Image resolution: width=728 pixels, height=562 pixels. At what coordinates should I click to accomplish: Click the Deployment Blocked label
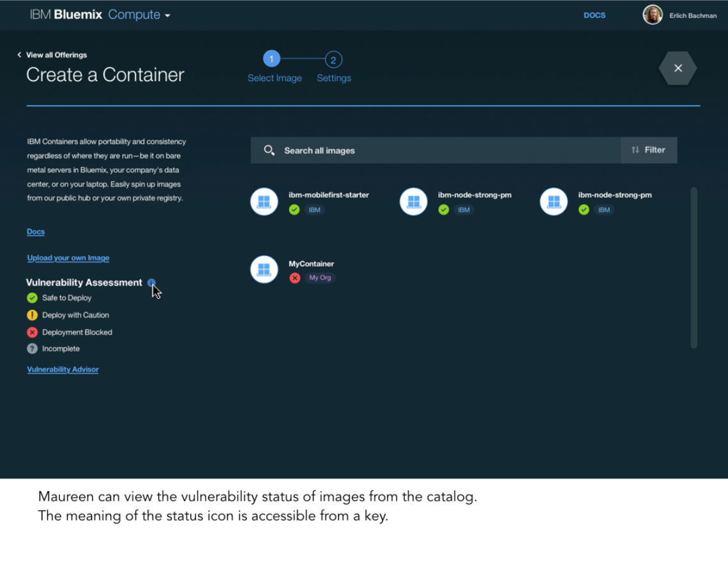click(77, 332)
